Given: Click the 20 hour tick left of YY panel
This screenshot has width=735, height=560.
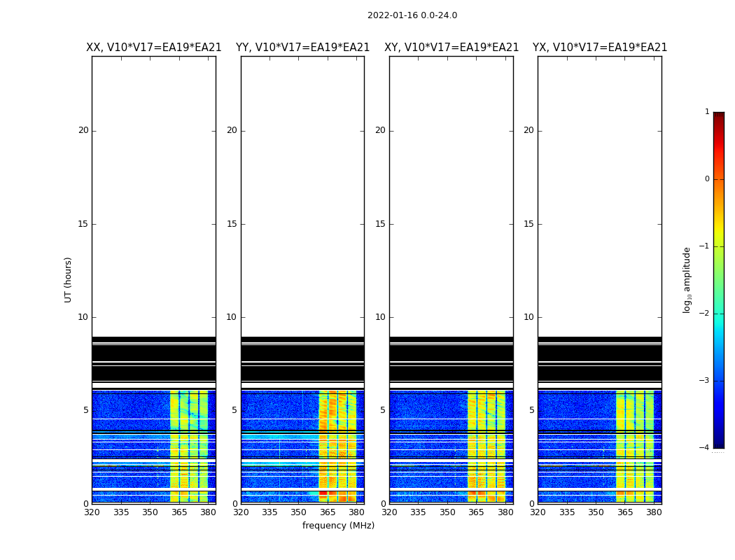Looking at the screenshot, I should pyautogui.click(x=232, y=130).
